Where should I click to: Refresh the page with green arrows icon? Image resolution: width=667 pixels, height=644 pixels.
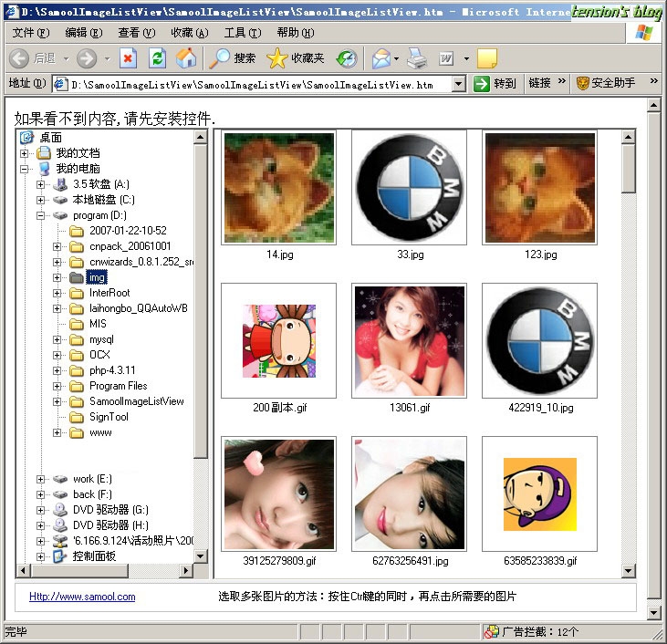(157, 58)
